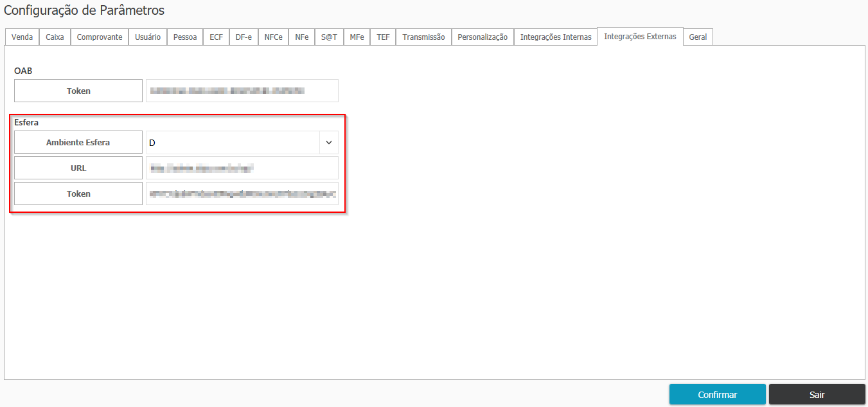868x407 pixels.
Task: Open the Usuário tab
Action: (x=148, y=37)
